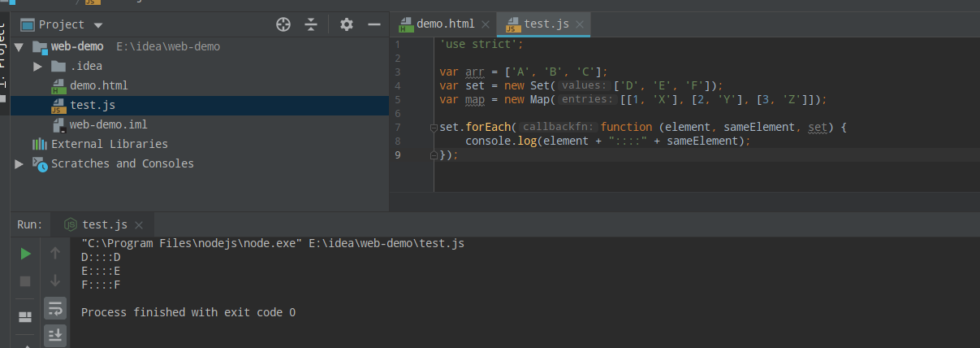Click the locate/scroll-from-source target icon
980x348 pixels.
tap(283, 24)
